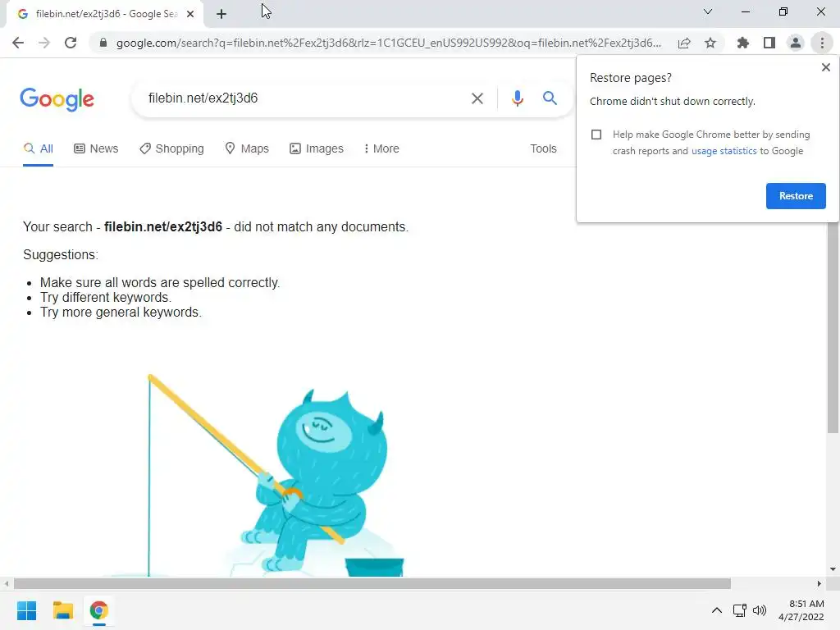840x630 pixels.
Task: Switch to the Maps results tab
Action: [246, 149]
